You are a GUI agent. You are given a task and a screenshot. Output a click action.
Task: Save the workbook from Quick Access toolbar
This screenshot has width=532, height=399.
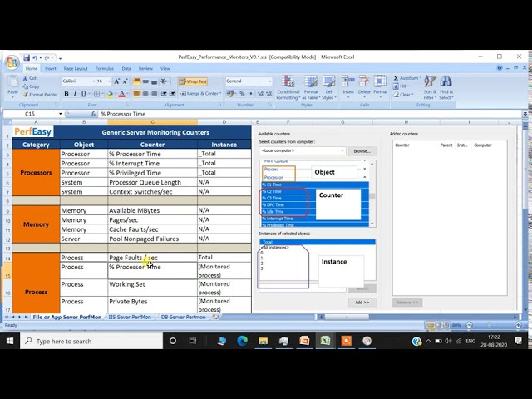coord(27,57)
